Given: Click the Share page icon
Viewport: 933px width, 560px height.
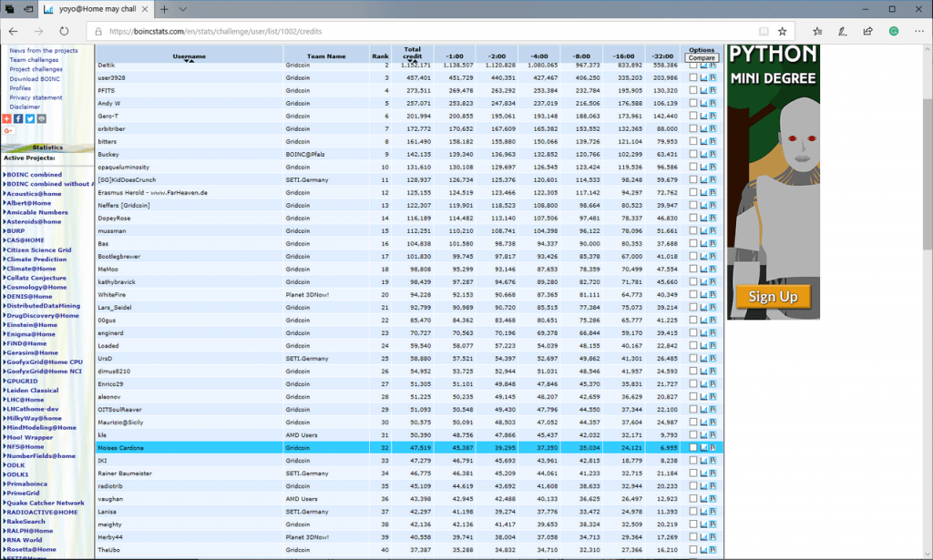Looking at the screenshot, I should (x=867, y=32).
